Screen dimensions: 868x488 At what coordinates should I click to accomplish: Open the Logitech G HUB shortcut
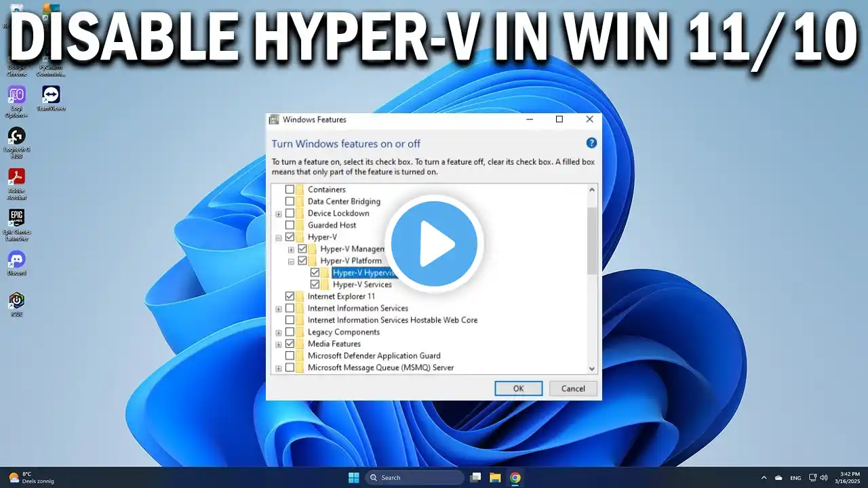click(16, 142)
